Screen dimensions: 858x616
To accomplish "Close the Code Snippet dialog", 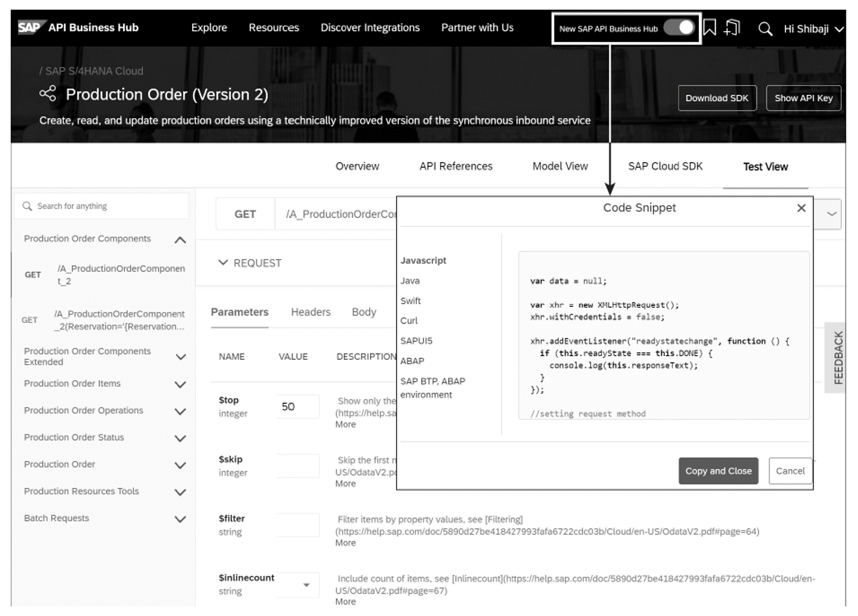I will (x=801, y=208).
